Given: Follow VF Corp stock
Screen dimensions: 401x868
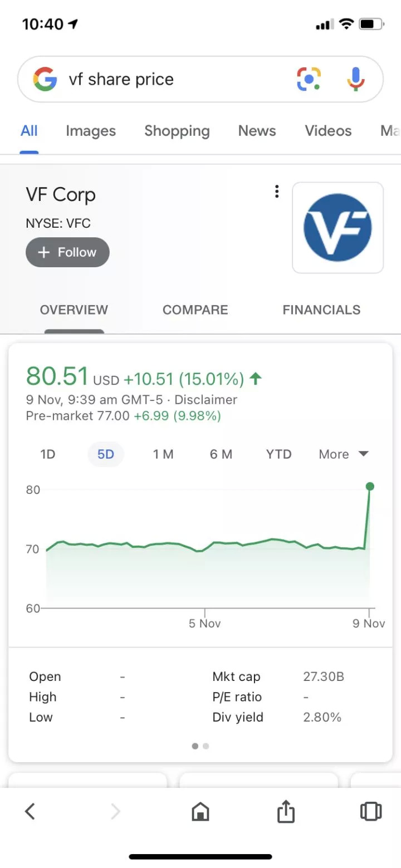Looking at the screenshot, I should (x=67, y=252).
